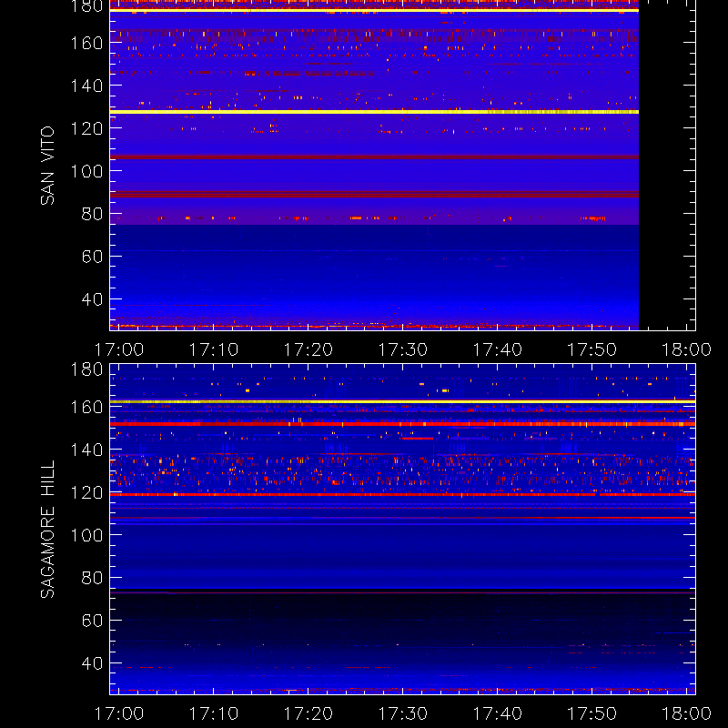
Task: Choose 18:00 time label of Sagamore Hill plot
Action: [686, 713]
